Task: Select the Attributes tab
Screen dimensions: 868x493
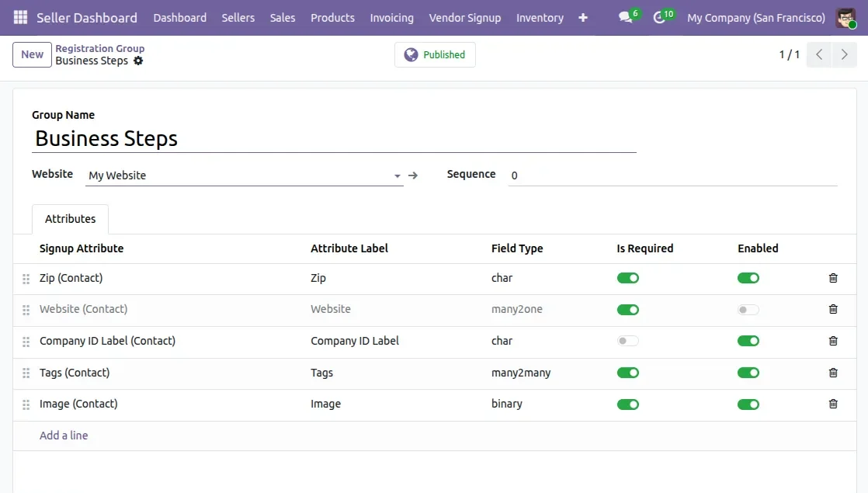Action: [71, 219]
